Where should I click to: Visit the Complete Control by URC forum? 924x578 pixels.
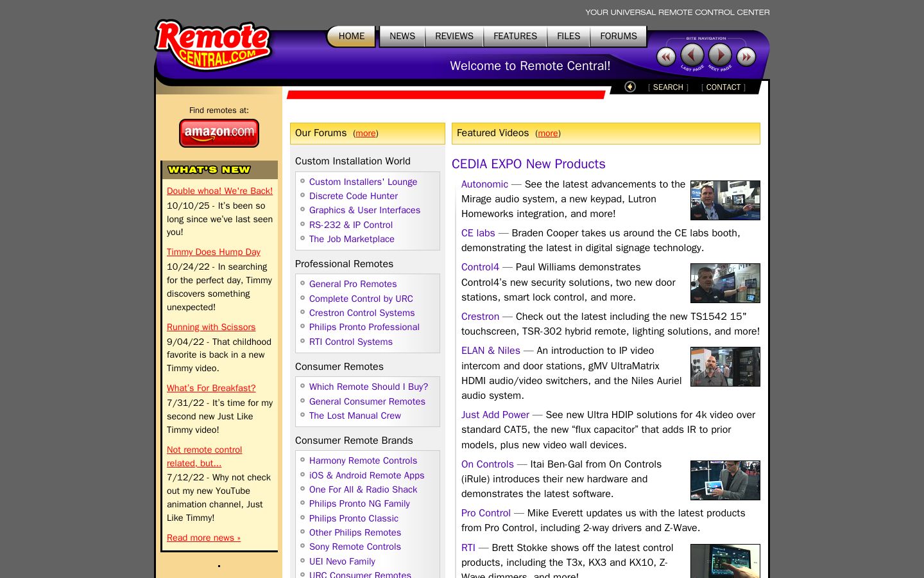pos(361,299)
